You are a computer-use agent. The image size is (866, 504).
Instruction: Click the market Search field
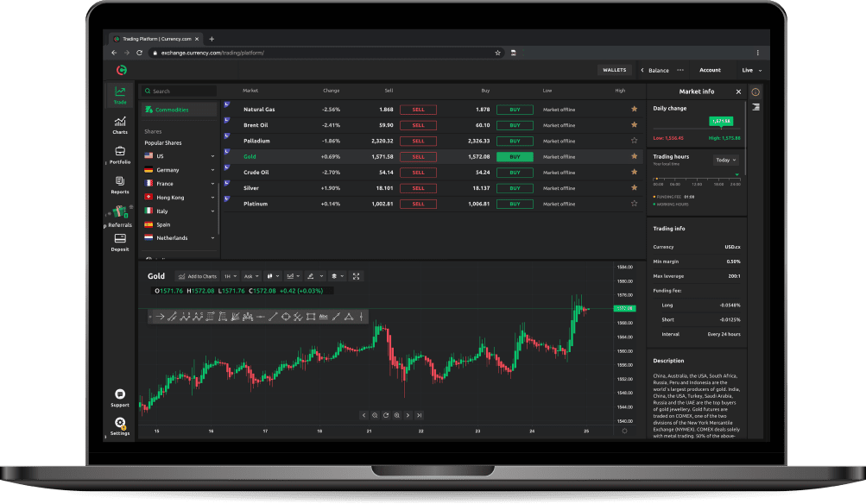coord(181,91)
